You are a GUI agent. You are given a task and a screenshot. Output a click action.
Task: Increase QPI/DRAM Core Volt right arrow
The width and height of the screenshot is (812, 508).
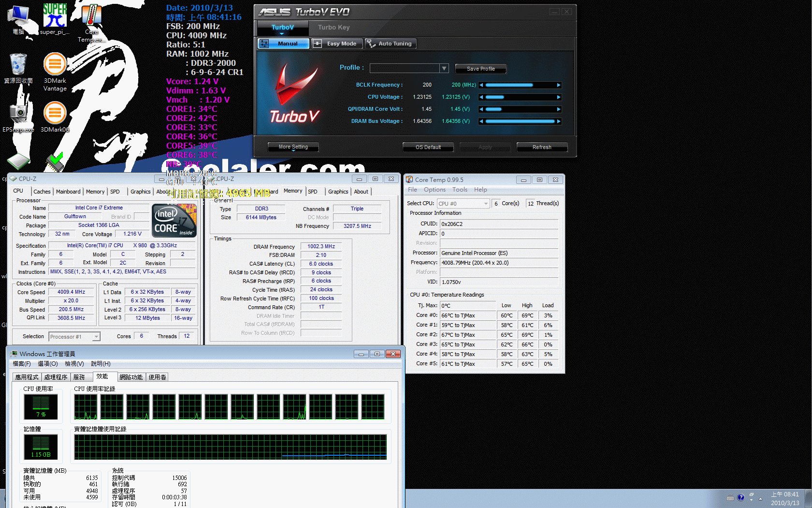point(559,109)
